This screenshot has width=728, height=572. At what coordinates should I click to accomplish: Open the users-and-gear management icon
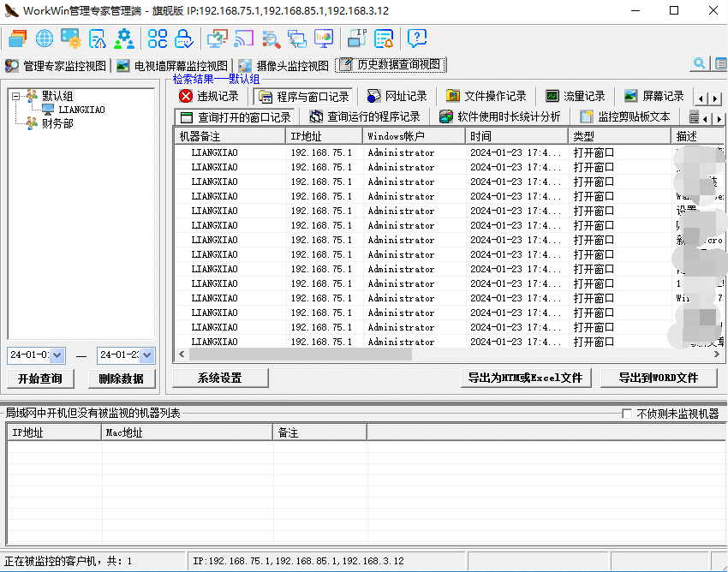click(x=124, y=39)
